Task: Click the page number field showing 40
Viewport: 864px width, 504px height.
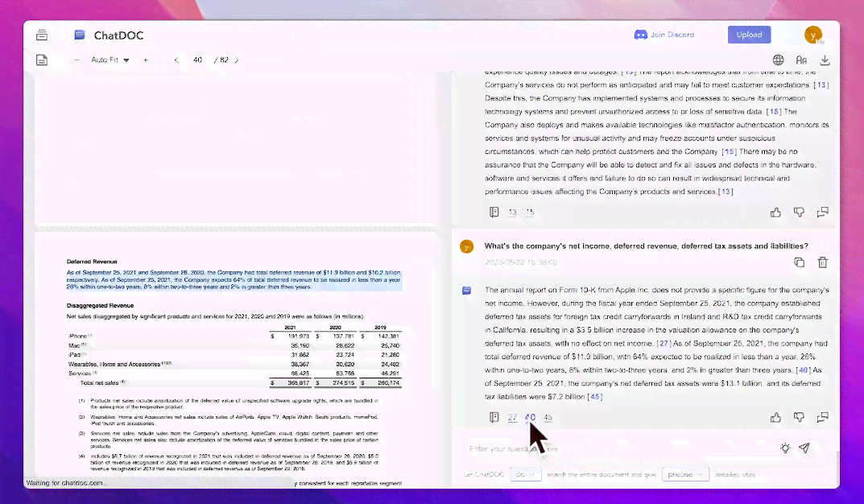Action: [197, 60]
